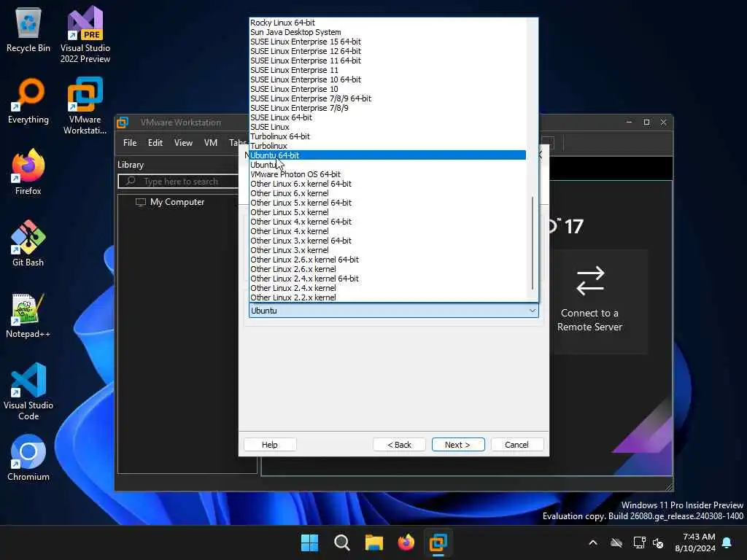The width and height of the screenshot is (747, 560).
Task: Select Other Linux 3.x kernel 64-bit
Action: tap(387, 241)
